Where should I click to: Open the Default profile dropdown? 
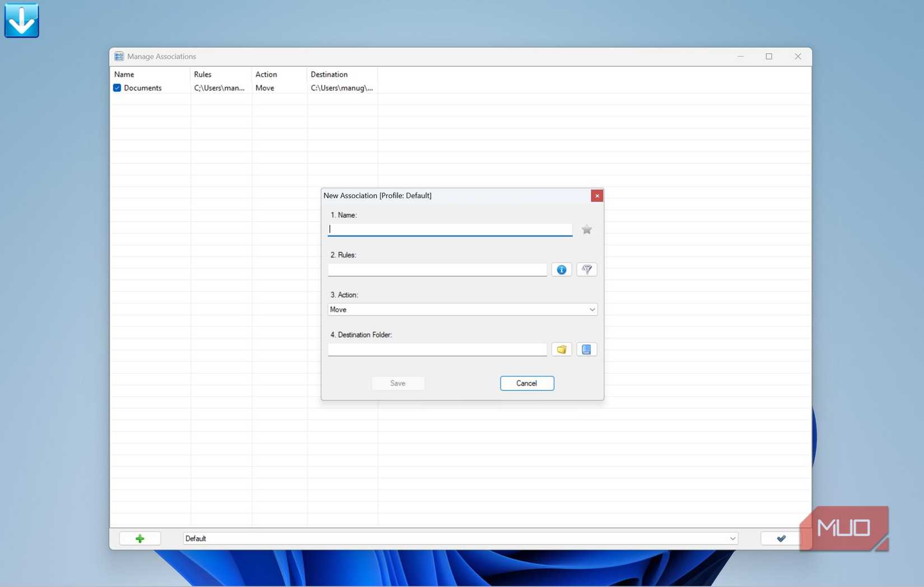(x=460, y=538)
